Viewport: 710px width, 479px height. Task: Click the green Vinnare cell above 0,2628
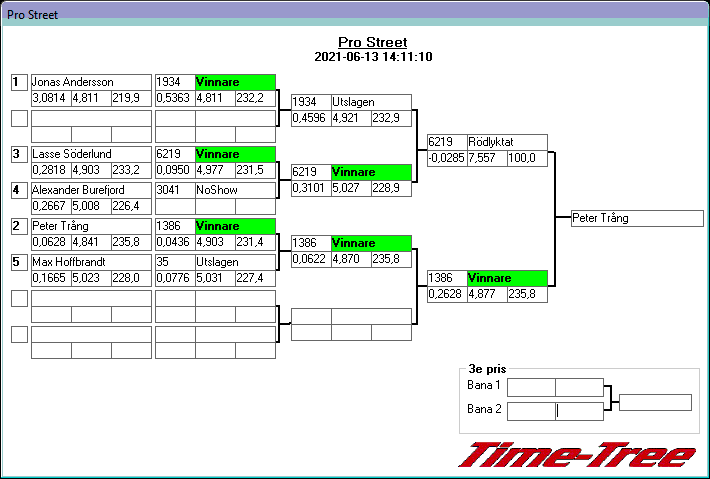coord(507,278)
